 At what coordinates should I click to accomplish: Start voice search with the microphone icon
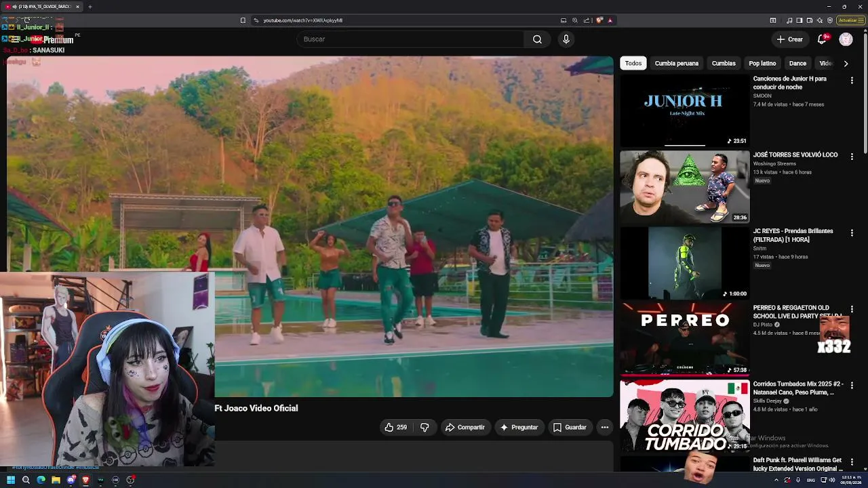click(x=566, y=39)
